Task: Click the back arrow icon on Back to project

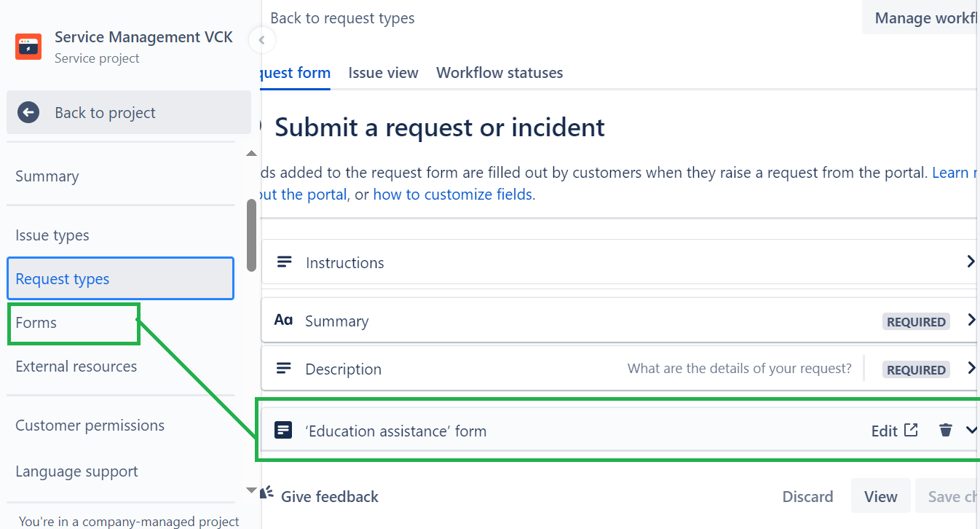Action: (27, 112)
